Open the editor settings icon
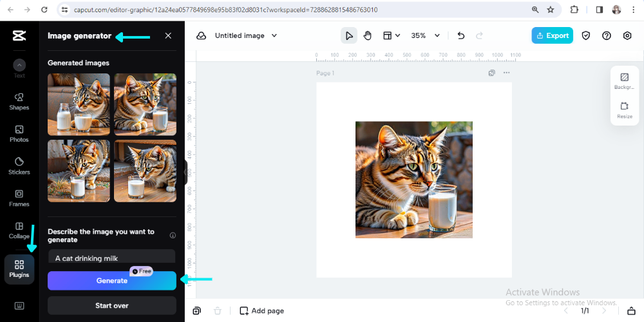This screenshot has width=644, height=322. click(x=627, y=35)
